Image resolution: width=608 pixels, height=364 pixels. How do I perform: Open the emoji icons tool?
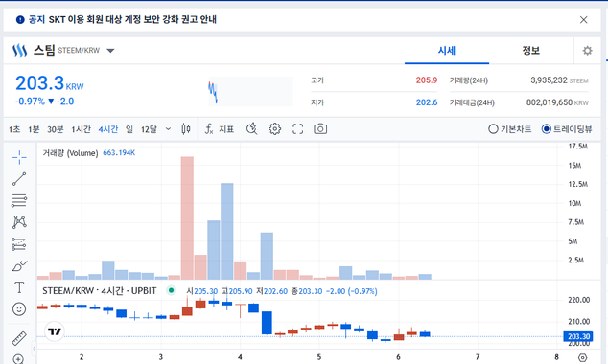point(19,309)
